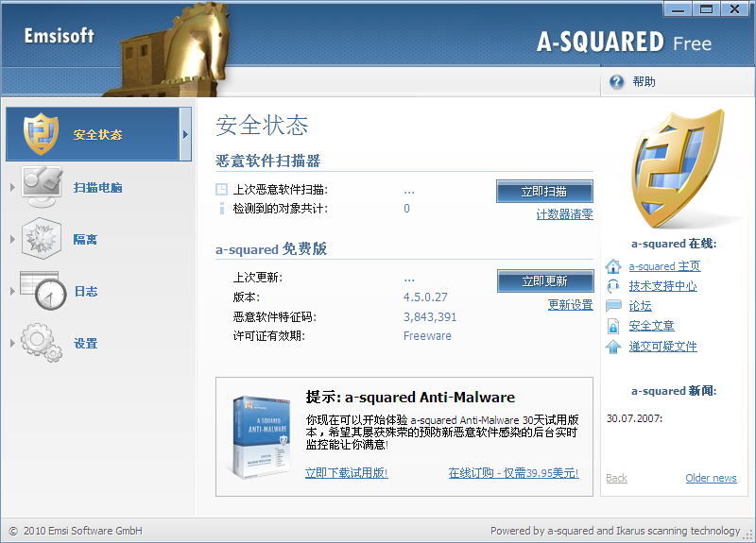Click the a-squared Anti-Malware product box image
This screenshot has height=543, width=756.
(x=260, y=437)
